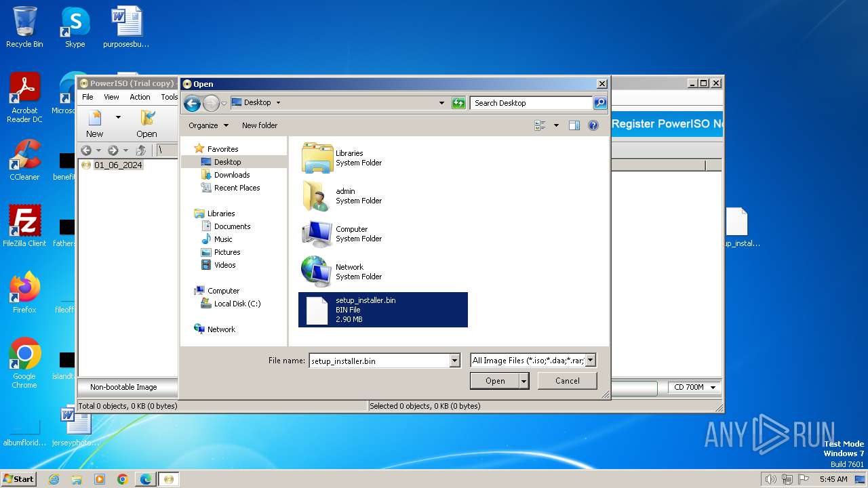
Task: Click Chrome icon in taskbar
Action: 123,479
